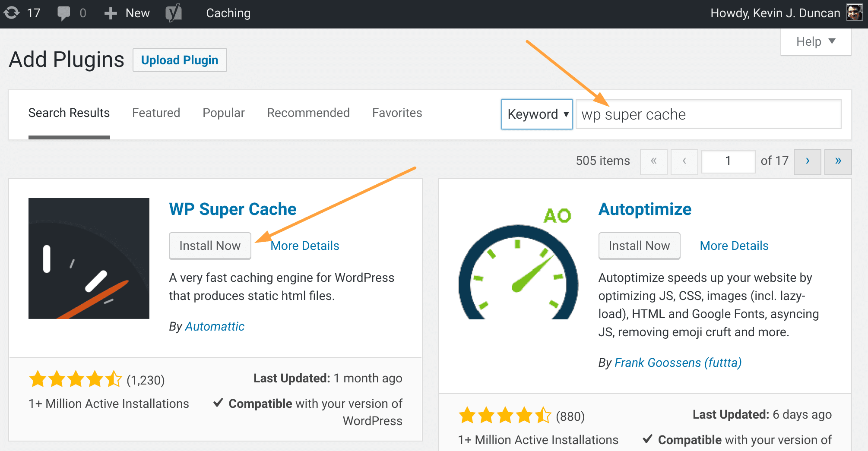868x451 pixels.
Task: Click the previous page ‹ pagination button
Action: (684, 161)
